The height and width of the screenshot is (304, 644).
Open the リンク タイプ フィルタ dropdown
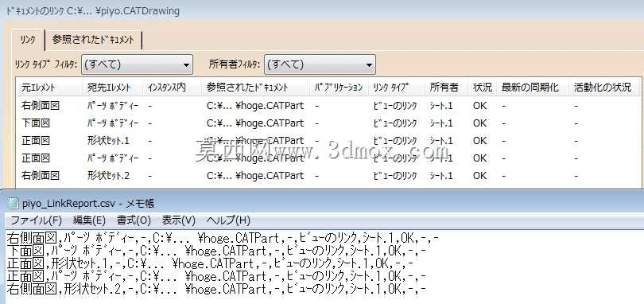pyautogui.click(x=138, y=64)
